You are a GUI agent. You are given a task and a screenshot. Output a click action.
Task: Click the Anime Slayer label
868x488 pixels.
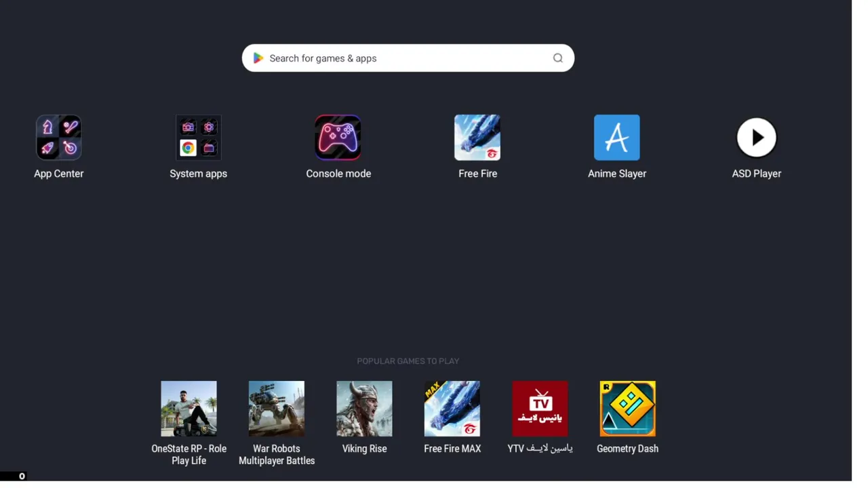(x=617, y=174)
